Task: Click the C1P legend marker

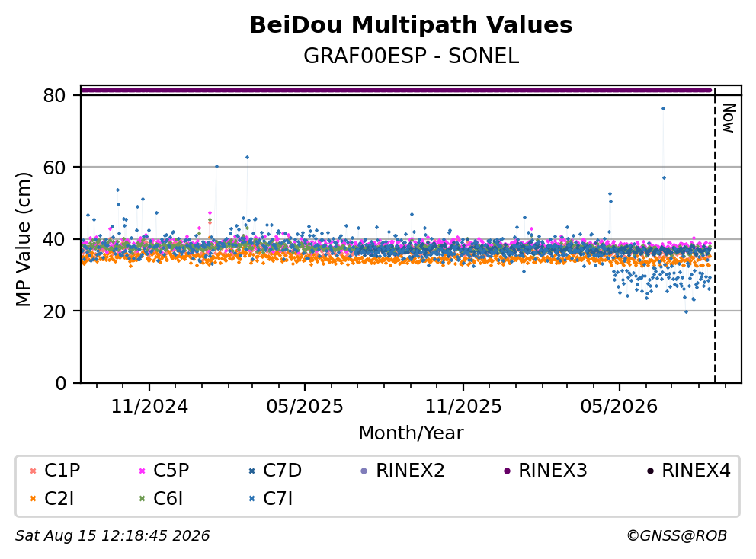Action: (33, 471)
